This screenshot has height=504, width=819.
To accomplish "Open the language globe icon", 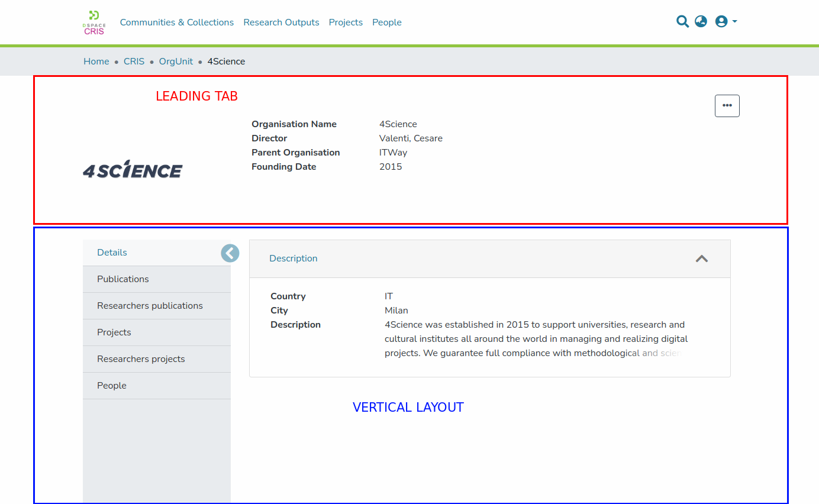I will click(701, 22).
